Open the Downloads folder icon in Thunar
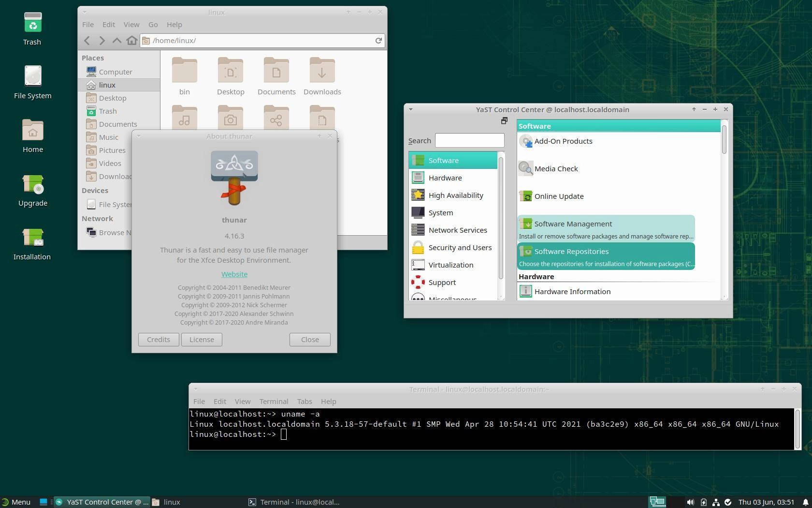Viewport: 812px width, 508px height. 322,76
